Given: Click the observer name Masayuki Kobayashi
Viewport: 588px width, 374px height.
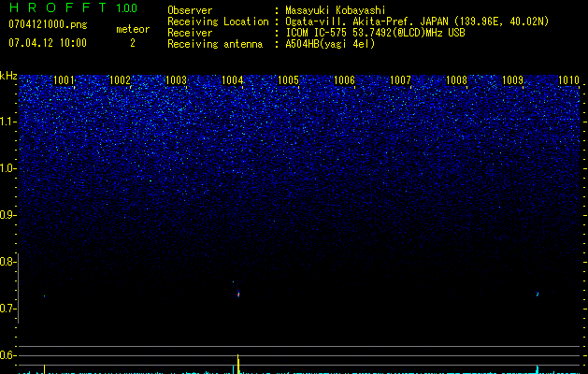Looking at the screenshot, I should pos(335,10).
